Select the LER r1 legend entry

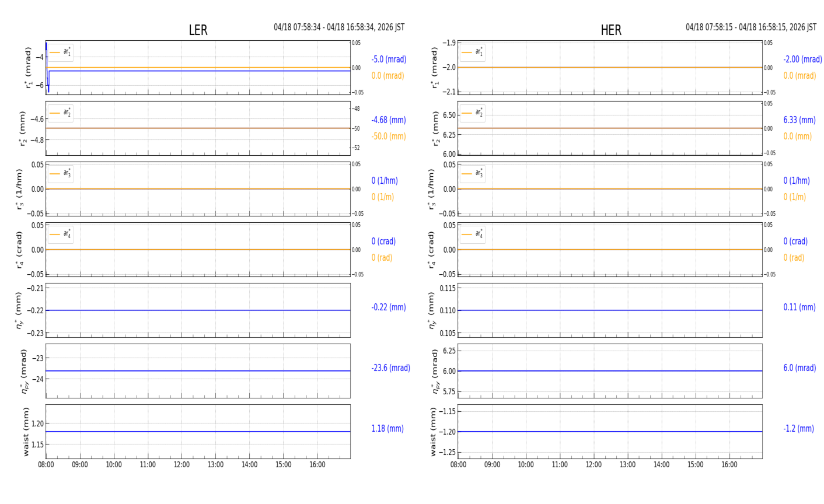coord(61,52)
